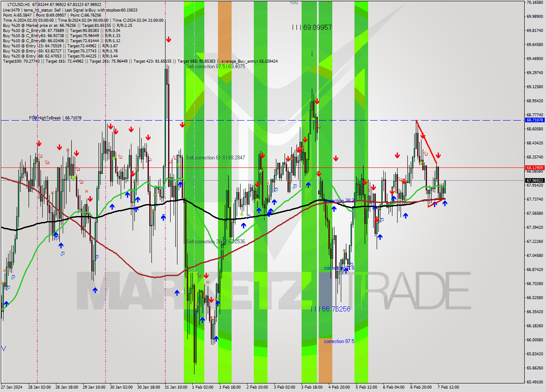Click the 'FSB-HighToBreak | 68.71078' label

tap(55, 118)
